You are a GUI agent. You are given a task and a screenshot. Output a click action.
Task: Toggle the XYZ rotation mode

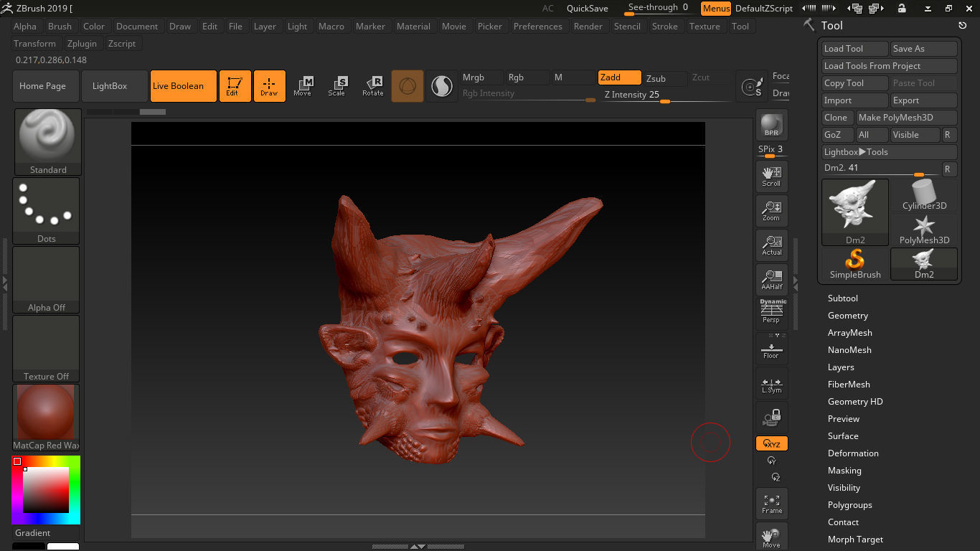pos(771,443)
